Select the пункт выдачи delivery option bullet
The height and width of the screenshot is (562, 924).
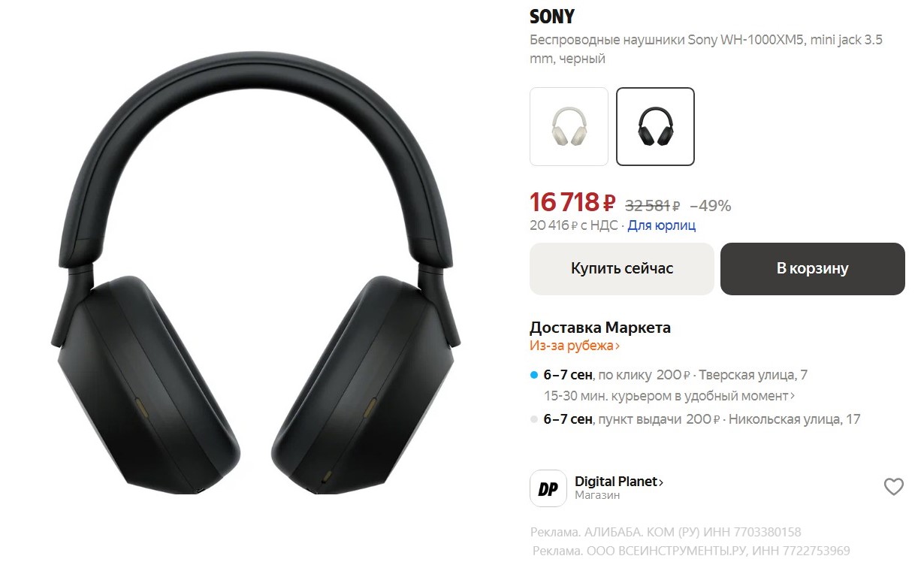click(534, 419)
